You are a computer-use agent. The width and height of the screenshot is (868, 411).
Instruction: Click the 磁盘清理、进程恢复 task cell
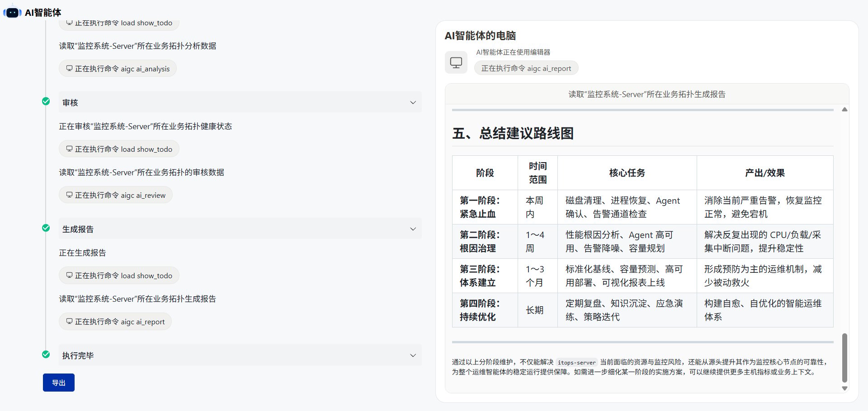click(627, 207)
